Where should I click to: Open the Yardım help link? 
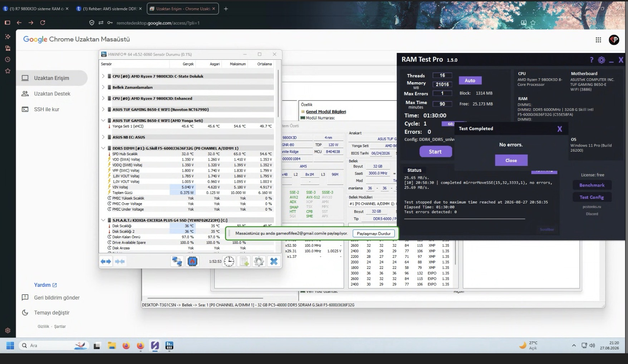(45, 285)
